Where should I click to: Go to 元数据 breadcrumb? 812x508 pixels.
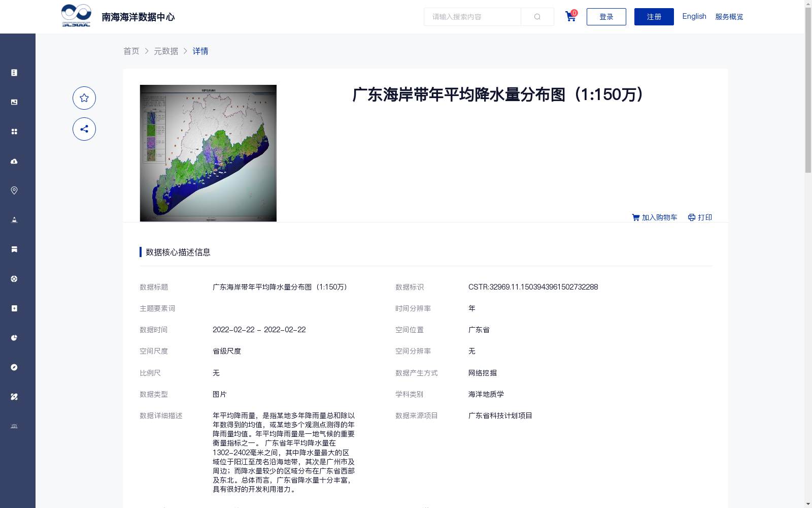166,51
